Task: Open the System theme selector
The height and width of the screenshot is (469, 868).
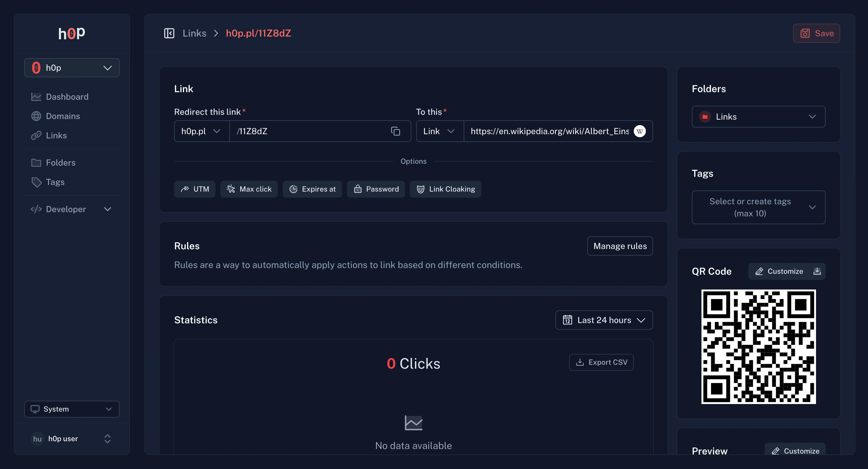Action: 71,409
